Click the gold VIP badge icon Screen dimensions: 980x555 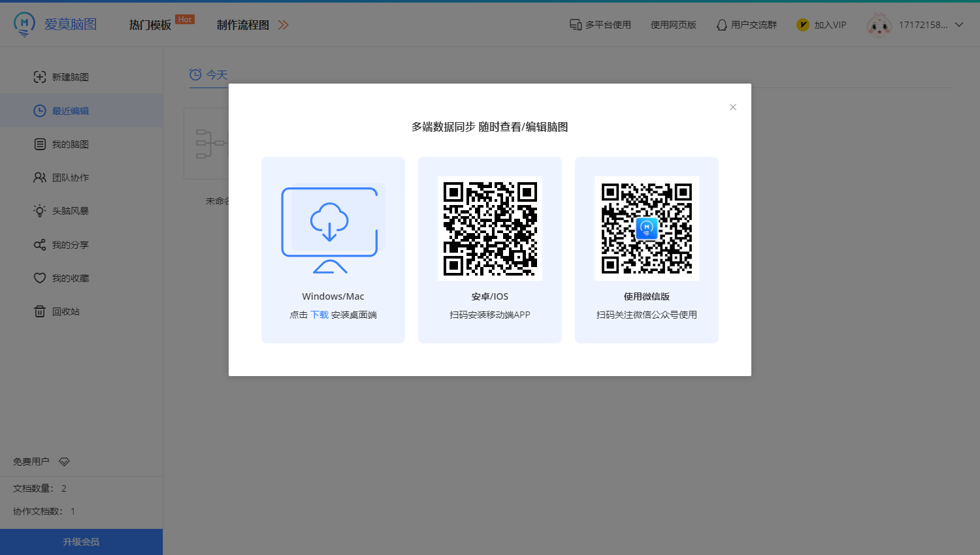coord(803,25)
